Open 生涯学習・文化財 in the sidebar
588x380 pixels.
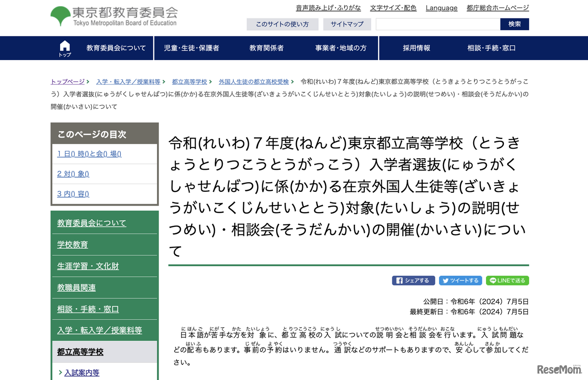(x=87, y=266)
